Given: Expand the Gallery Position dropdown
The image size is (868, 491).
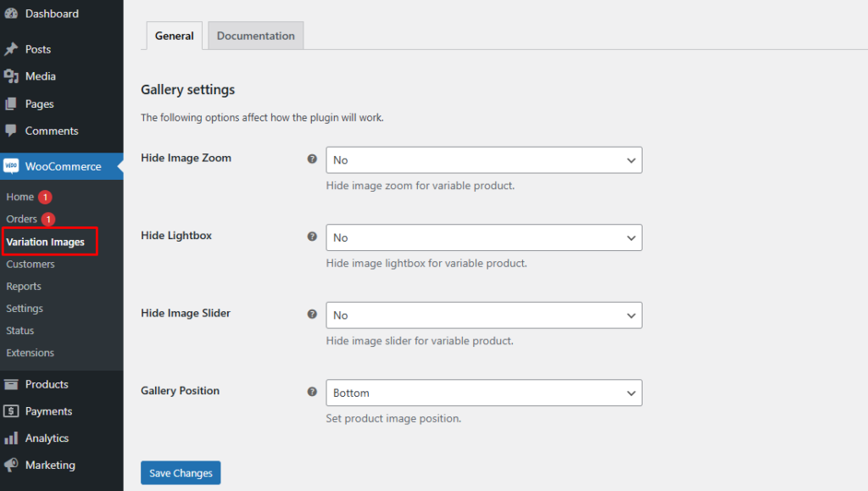Looking at the screenshot, I should pos(483,393).
